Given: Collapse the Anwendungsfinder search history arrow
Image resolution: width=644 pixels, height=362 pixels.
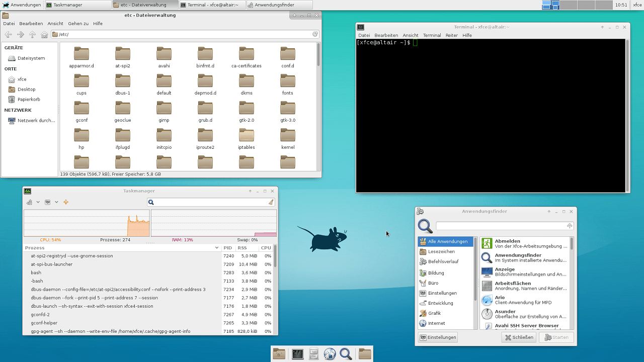Looking at the screenshot, I should tap(570, 226).
